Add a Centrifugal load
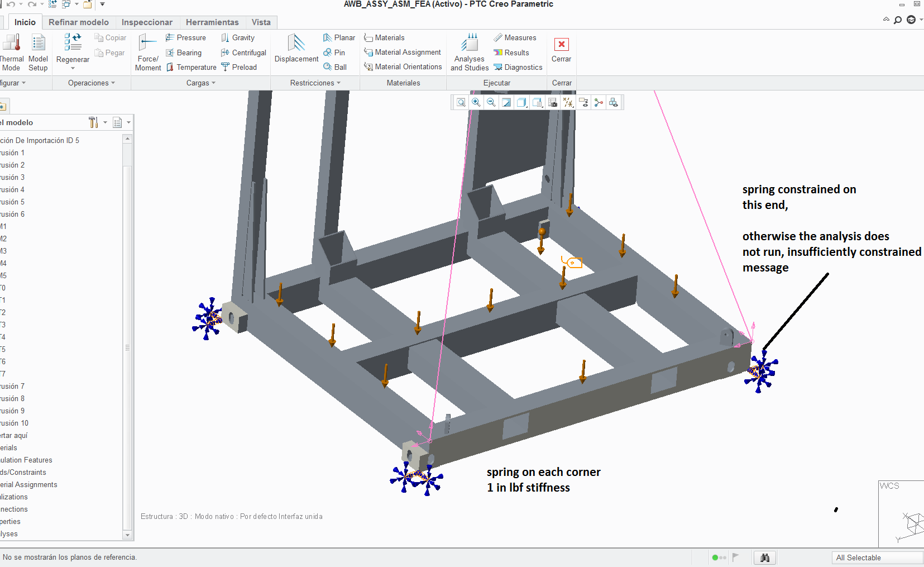 pos(243,53)
